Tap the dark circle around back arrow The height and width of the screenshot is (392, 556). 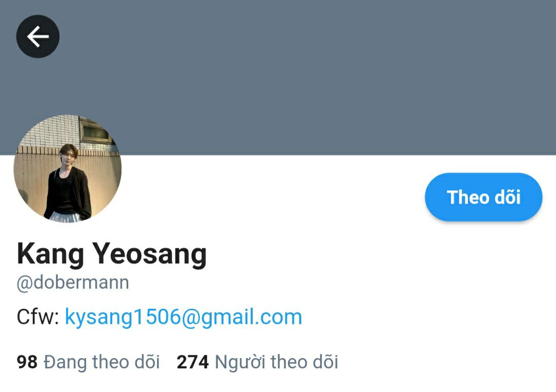tap(38, 37)
